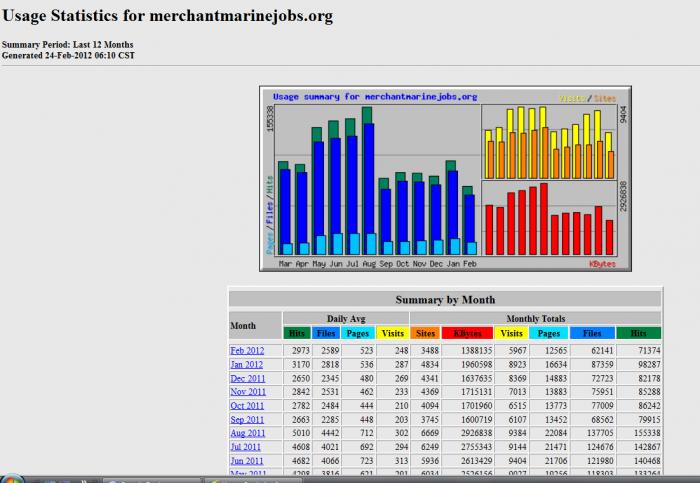Click the red 'KBytes' label in the chart

[602, 264]
